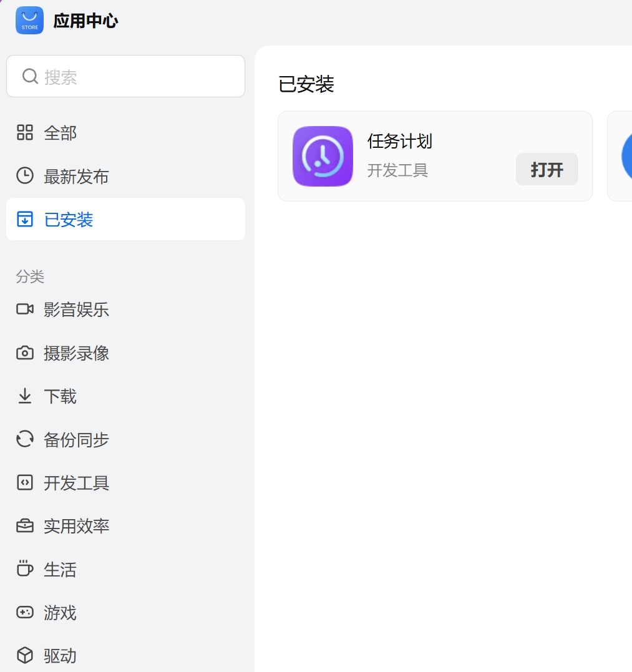The height and width of the screenshot is (672, 632).
Task: Select the 下载 download arrow icon
Action: click(x=24, y=396)
